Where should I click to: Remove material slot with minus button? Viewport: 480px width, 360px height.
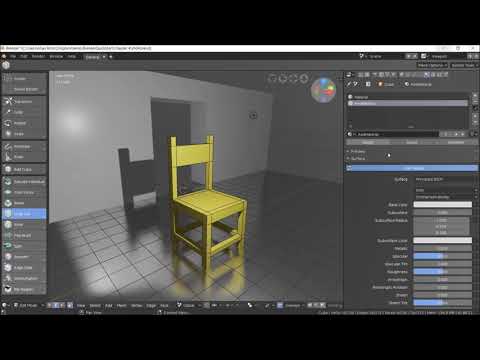475,101
